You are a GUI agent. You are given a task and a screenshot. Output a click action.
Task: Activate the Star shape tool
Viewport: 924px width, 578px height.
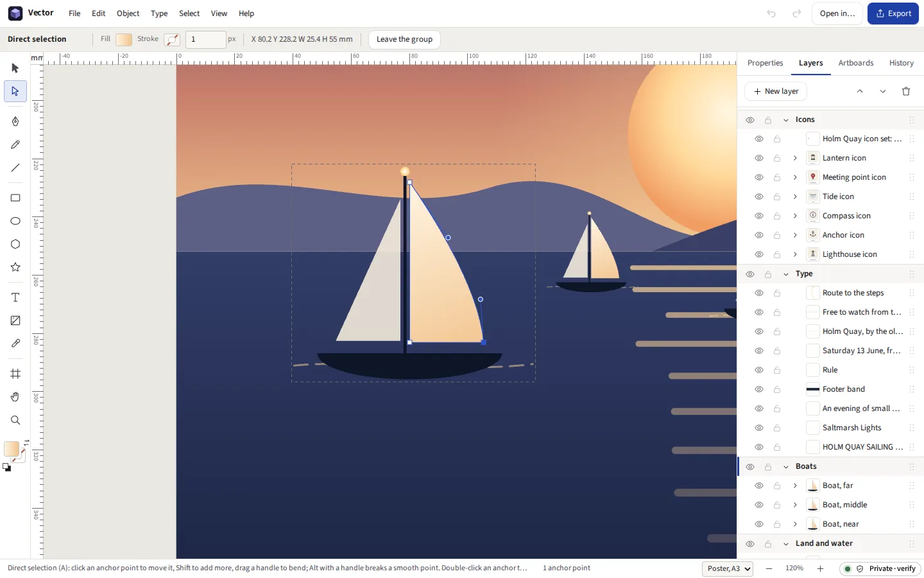click(15, 267)
